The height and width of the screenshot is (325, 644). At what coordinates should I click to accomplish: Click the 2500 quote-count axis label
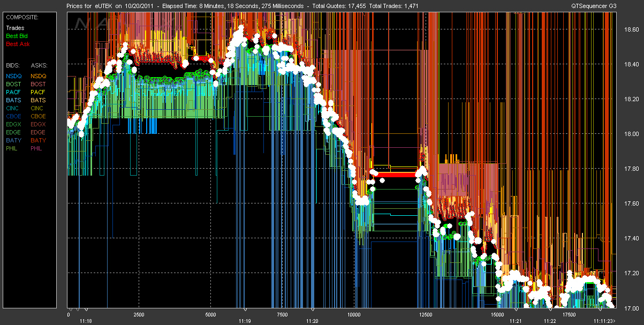pos(139,315)
